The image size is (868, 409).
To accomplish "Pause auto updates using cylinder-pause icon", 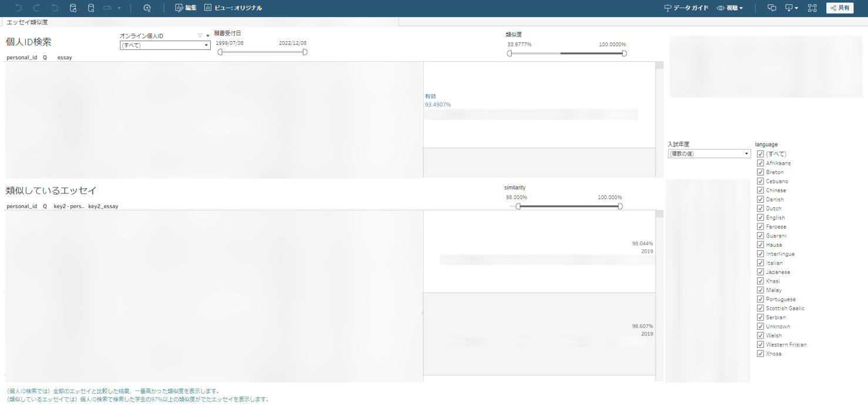I will [91, 8].
